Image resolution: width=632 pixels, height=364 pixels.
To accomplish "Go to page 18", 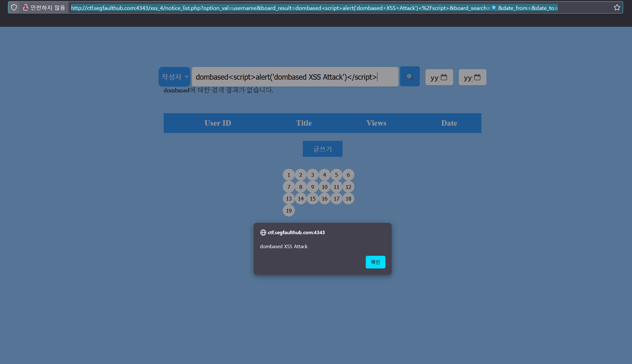I will [348, 199].
